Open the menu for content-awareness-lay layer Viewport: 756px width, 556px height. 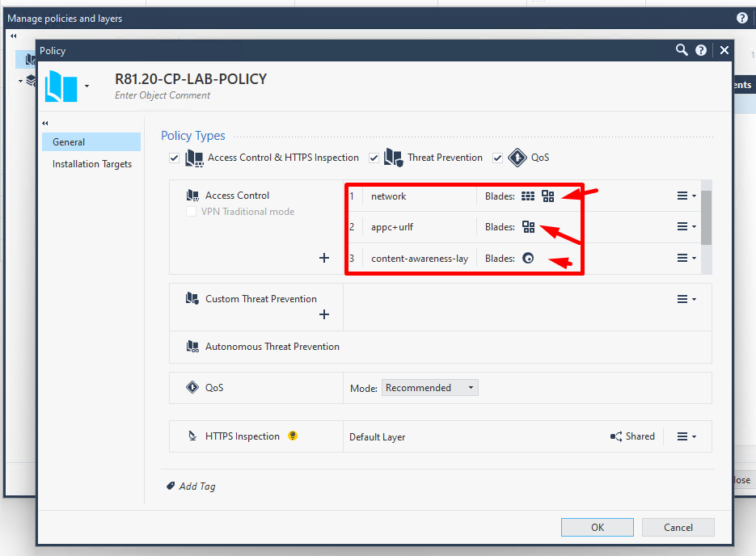686,259
